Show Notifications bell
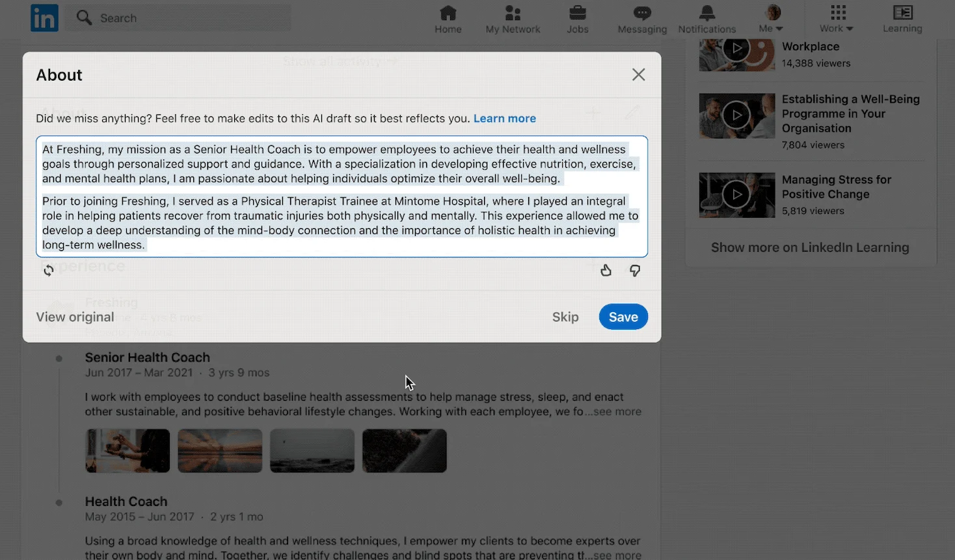The height and width of the screenshot is (560, 955). click(x=706, y=19)
